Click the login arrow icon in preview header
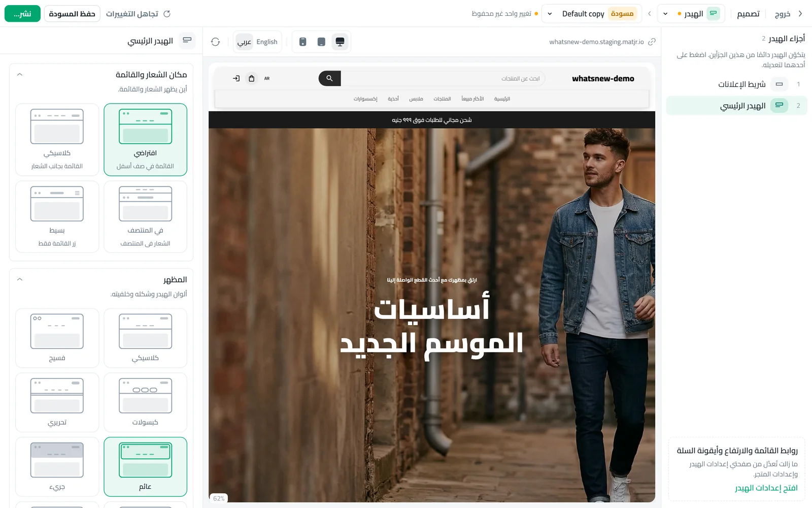 [236, 78]
